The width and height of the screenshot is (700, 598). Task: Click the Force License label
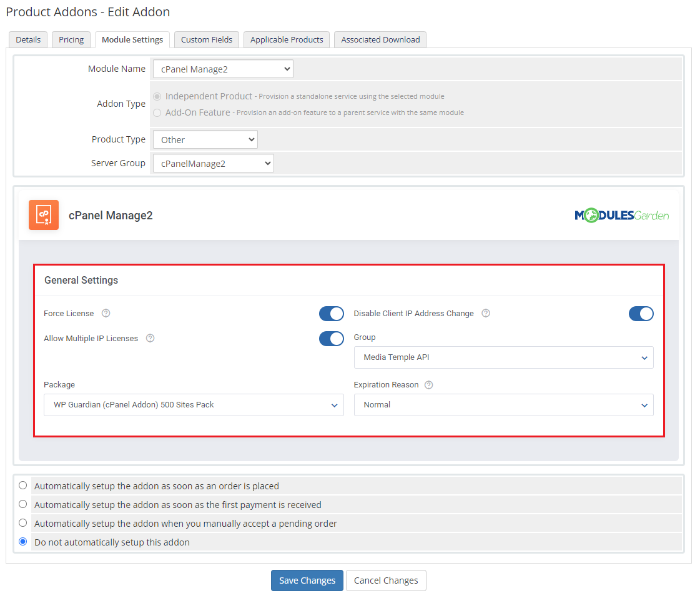coord(69,314)
